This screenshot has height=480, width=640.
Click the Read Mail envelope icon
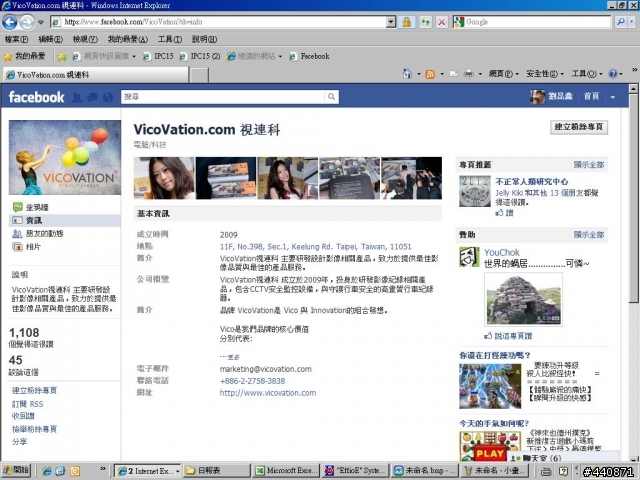click(453, 74)
